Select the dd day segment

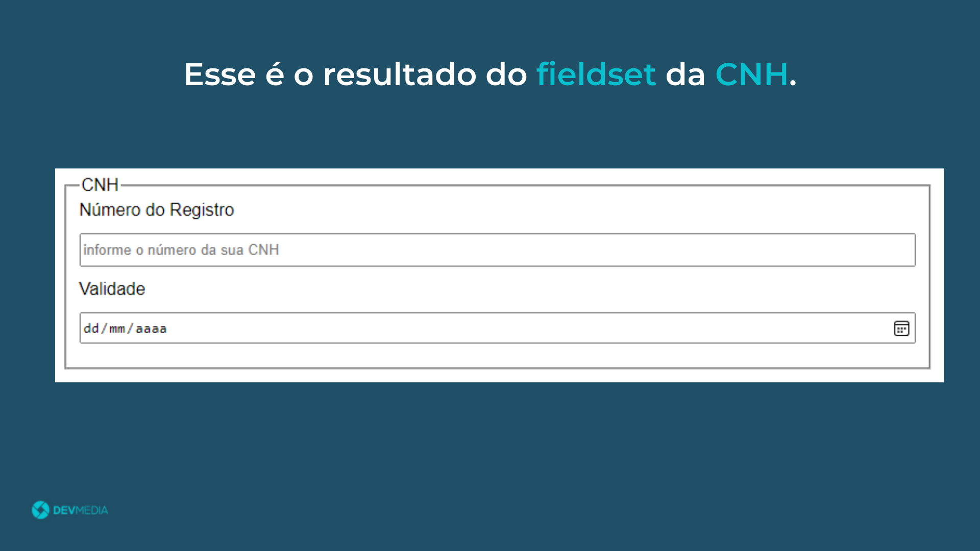91,329
